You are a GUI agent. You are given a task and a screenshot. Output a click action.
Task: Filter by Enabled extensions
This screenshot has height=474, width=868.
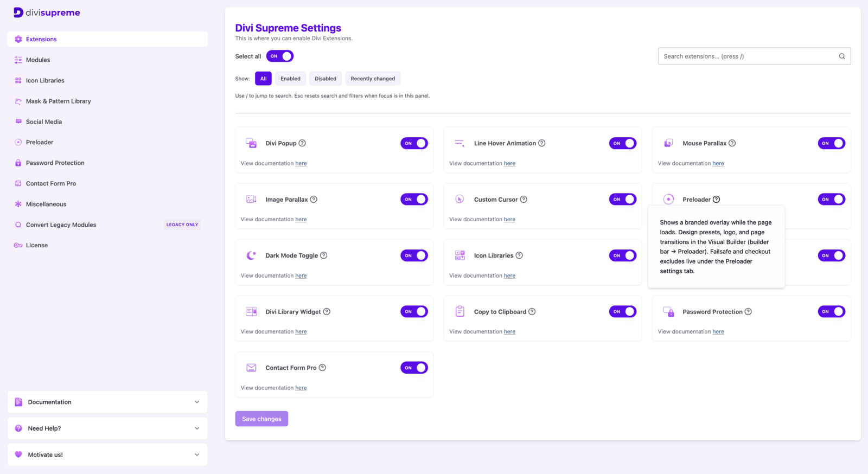(290, 79)
